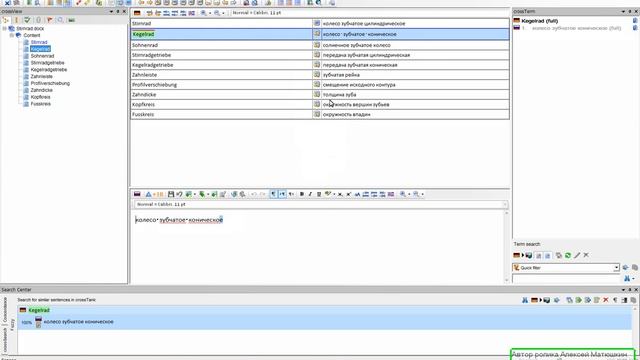
Task: Open target editor zoom-out dropdown arrow
Action: 422,195
